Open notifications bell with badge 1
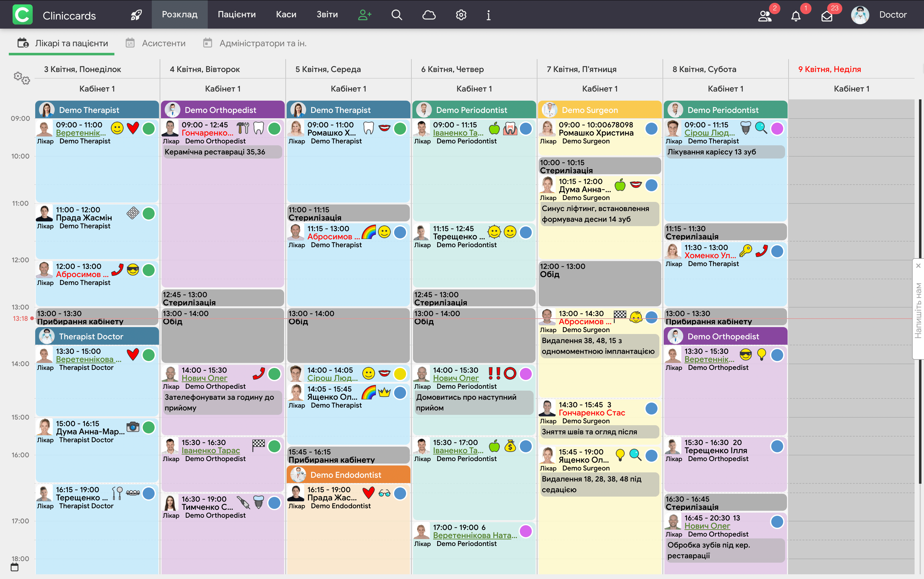The height and width of the screenshot is (579, 924). tap(796, 16)
